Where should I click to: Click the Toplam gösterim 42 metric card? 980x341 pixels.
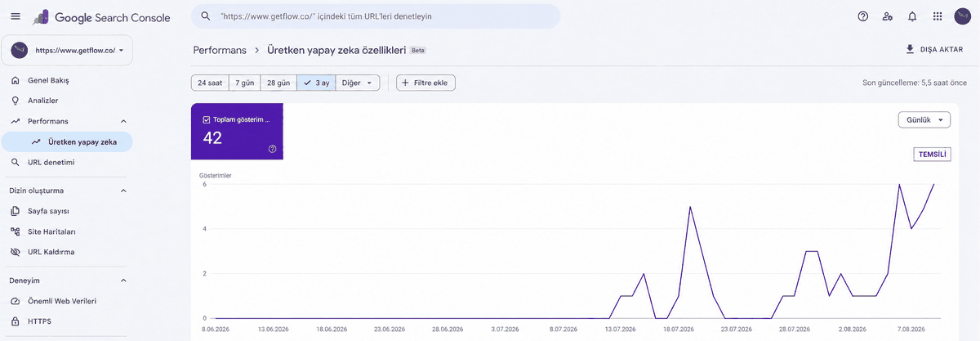coord(237,131)
